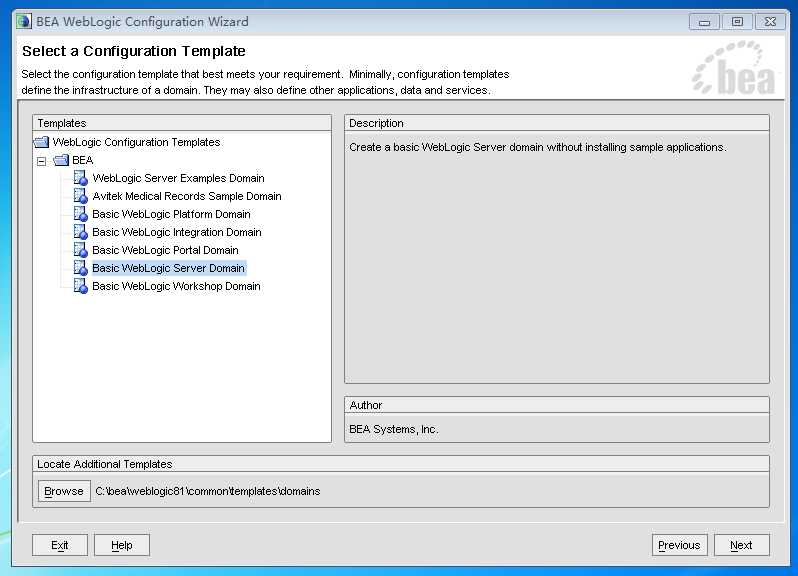Click the BEA node label
The height and width of the screenshot is (576, 798).
click(82, 160)
